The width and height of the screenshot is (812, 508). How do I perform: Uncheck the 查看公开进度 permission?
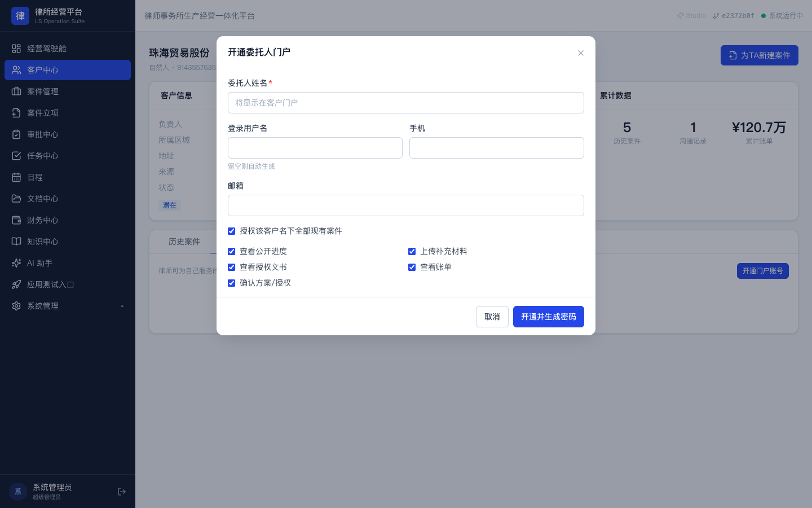pos(231,251)
